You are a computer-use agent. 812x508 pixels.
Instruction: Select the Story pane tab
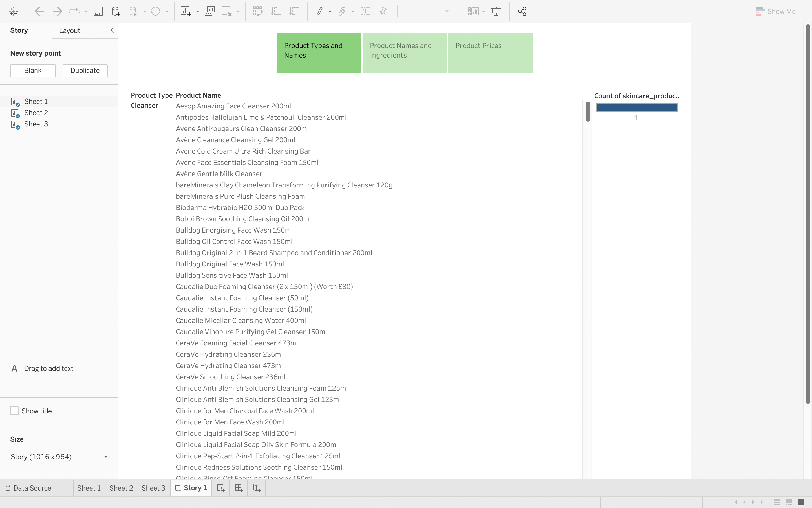click(x=19, y=30)
